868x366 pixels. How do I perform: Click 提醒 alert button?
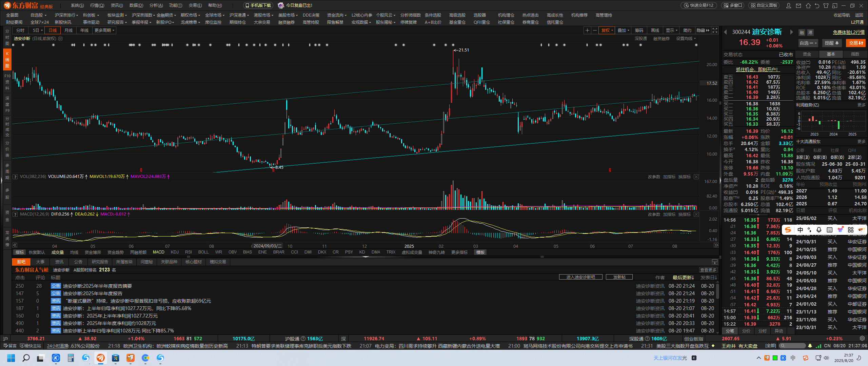831,43
